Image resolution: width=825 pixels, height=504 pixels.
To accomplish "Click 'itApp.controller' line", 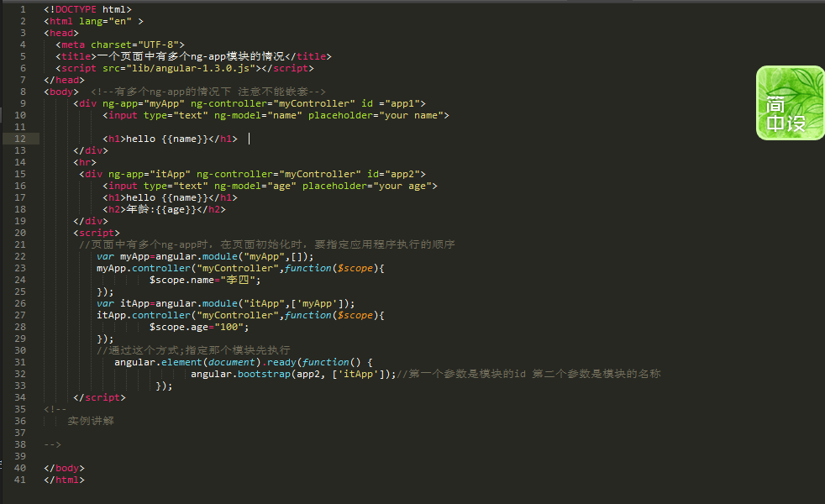I will click(x=240, y=315).
